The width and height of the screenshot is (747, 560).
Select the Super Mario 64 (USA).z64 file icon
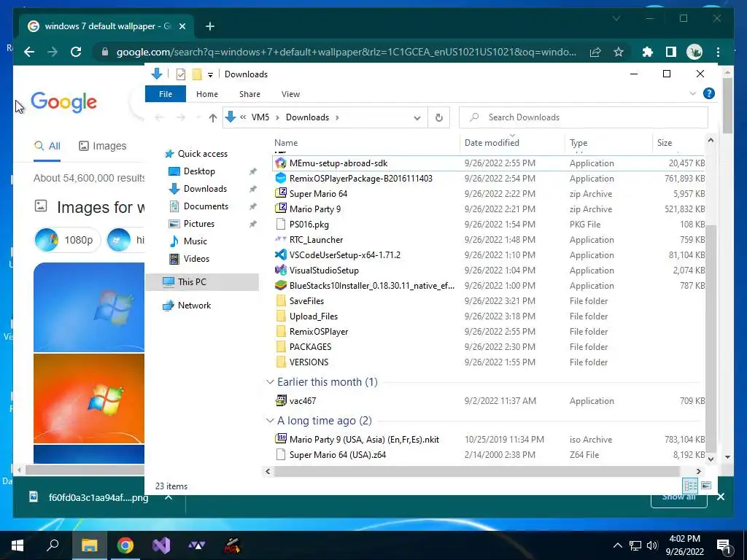pyautogui.click(x=281, y=455)
